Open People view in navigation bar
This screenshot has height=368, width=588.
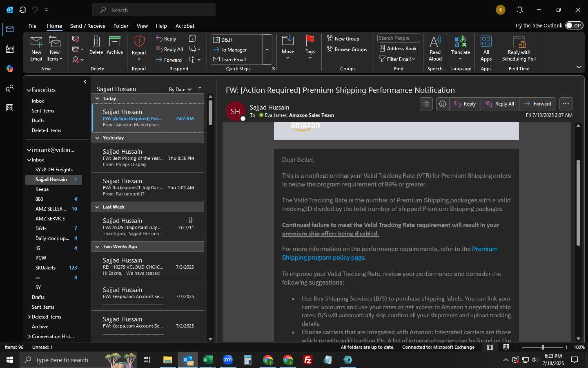pyautogui.click(x=10, y=88)
